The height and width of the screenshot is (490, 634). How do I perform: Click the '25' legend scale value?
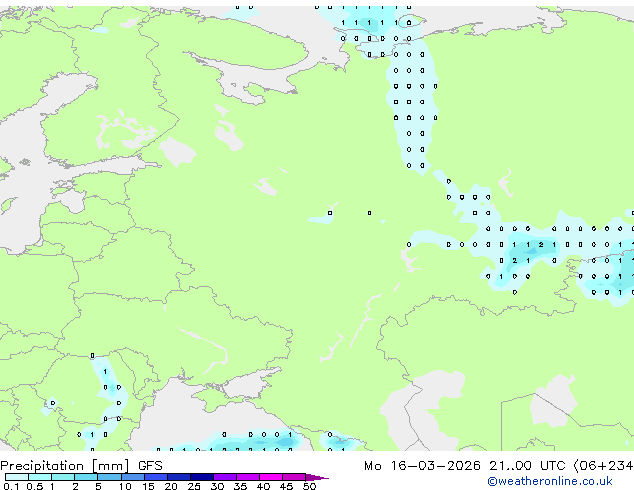tap(194, 486)
